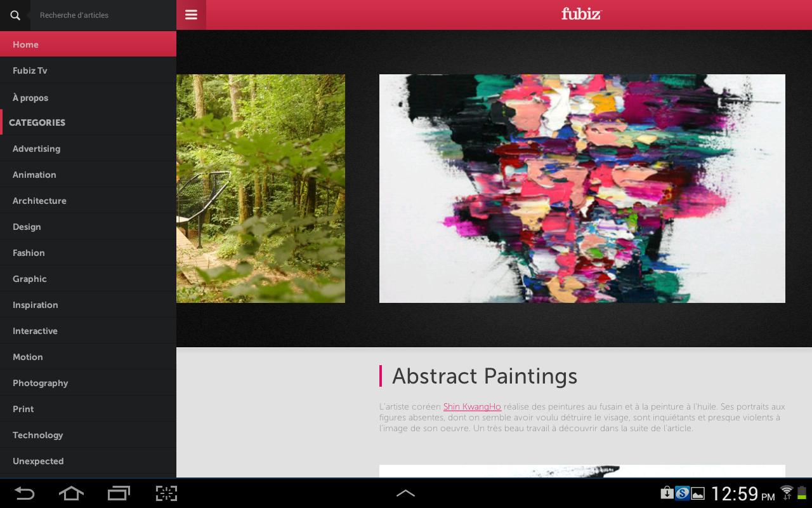Tap the search magnifier icon

pos(15,15)
